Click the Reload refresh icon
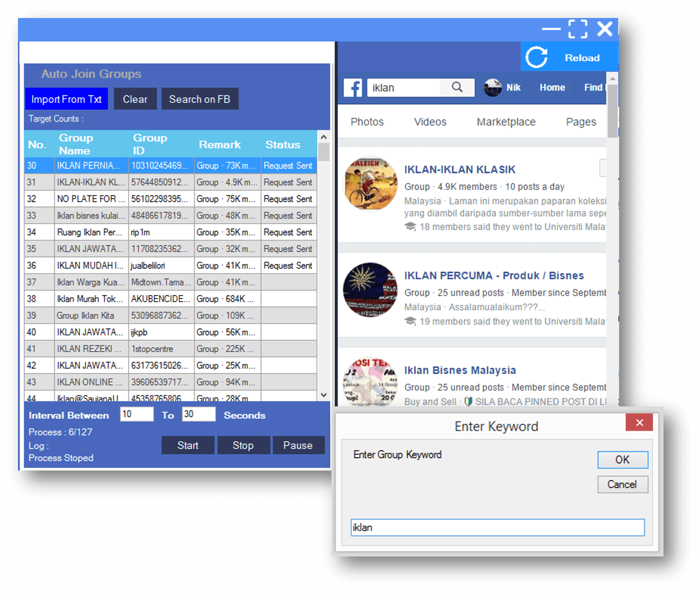Image resolution: width=700 pixels, height=593 pixels. (537, 57)
